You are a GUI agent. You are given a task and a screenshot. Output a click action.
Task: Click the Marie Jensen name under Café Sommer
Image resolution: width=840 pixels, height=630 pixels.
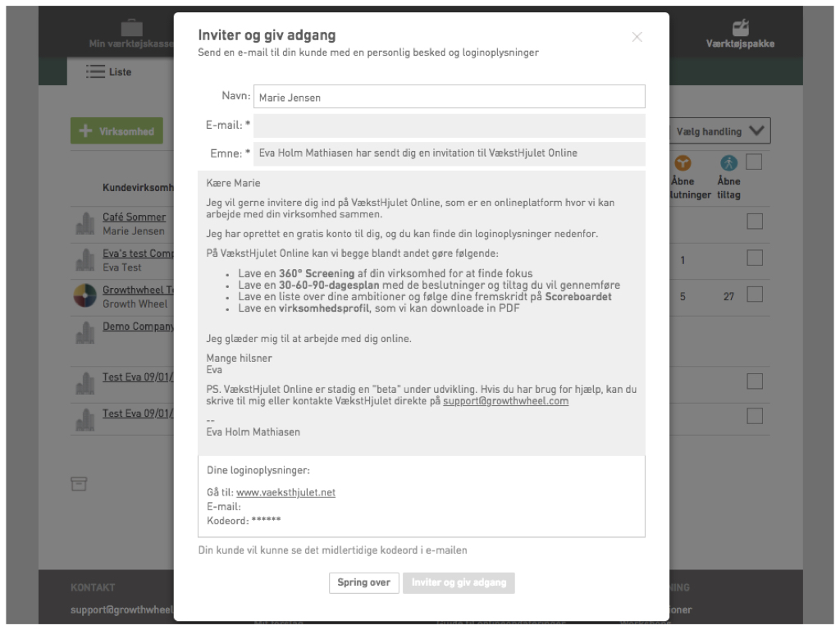click(x=134, y=231)
